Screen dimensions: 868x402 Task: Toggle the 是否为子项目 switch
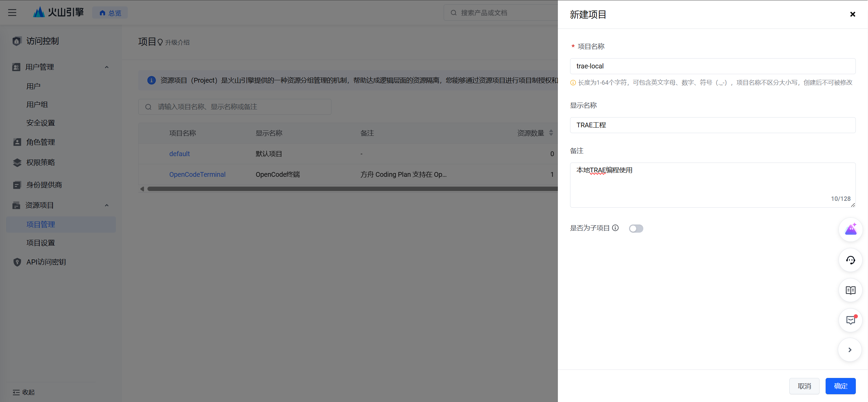pos(636,229)
